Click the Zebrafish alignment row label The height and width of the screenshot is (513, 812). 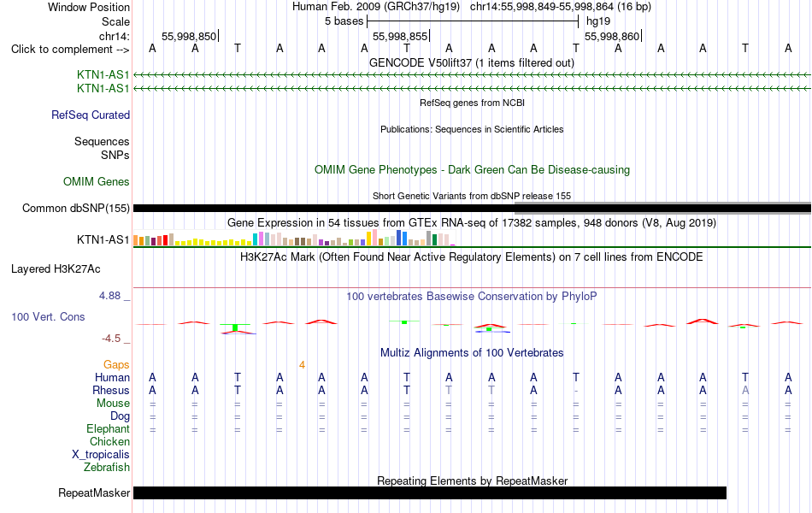(107, 468)
